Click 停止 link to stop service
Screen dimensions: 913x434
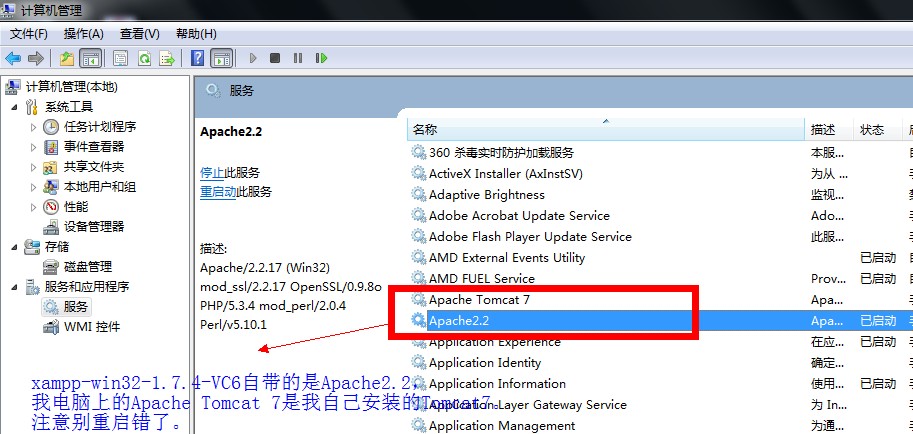212,172
